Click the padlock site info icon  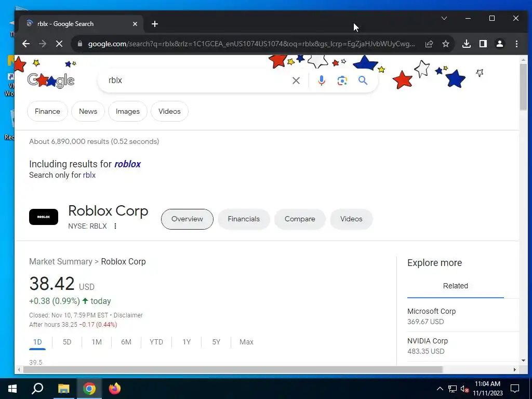click(x=79, y=44)
